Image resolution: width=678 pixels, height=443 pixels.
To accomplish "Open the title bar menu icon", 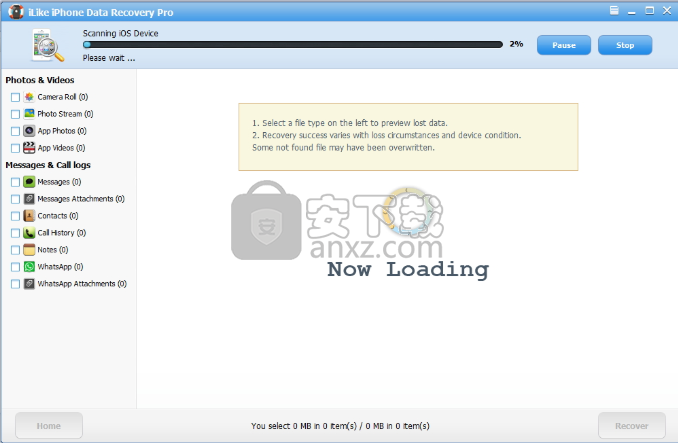I will [614, 10].
